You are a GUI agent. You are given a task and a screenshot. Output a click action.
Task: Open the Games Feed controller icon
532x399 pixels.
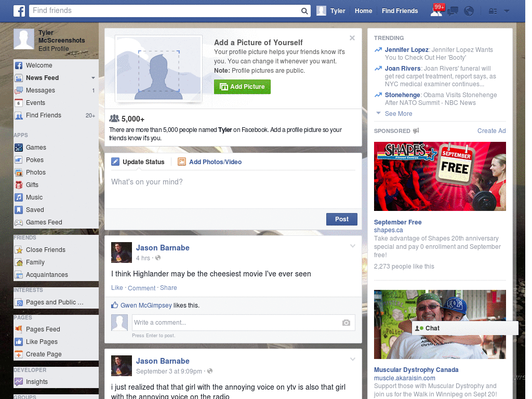tap(19, 222)
